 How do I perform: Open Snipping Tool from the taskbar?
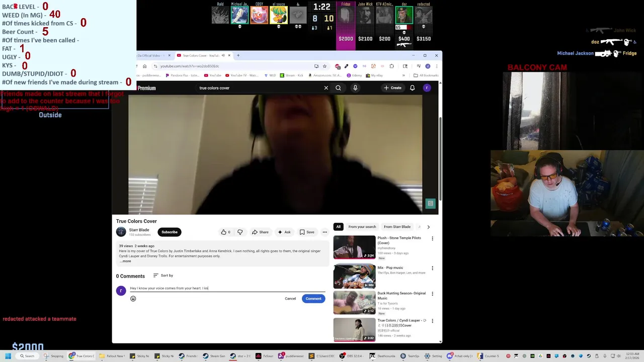click(53, 356)
